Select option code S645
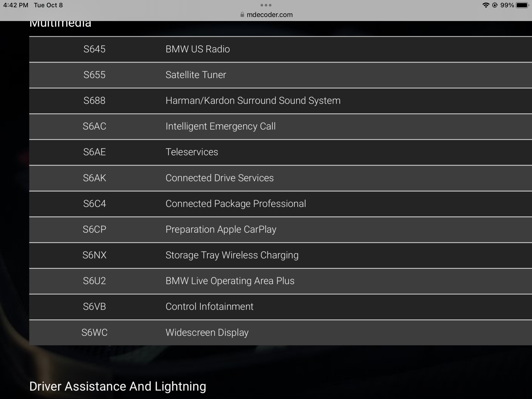 pos(94,49)
